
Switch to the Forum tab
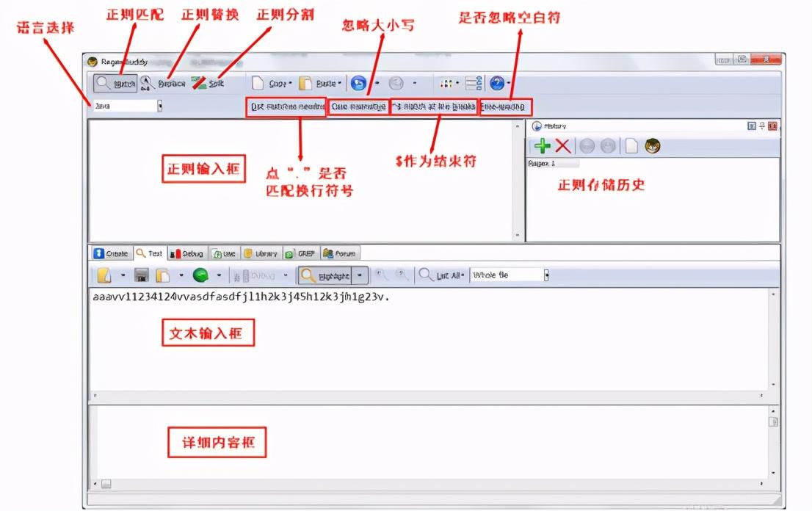pyautogui.click(x=340, y=253)
